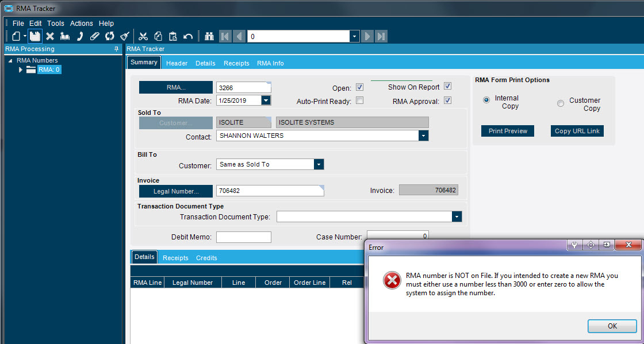The width and height of the screenshot is (644, 344).
Task: Click the toolbar icon right of Delete
Action: tap(65, 36)
